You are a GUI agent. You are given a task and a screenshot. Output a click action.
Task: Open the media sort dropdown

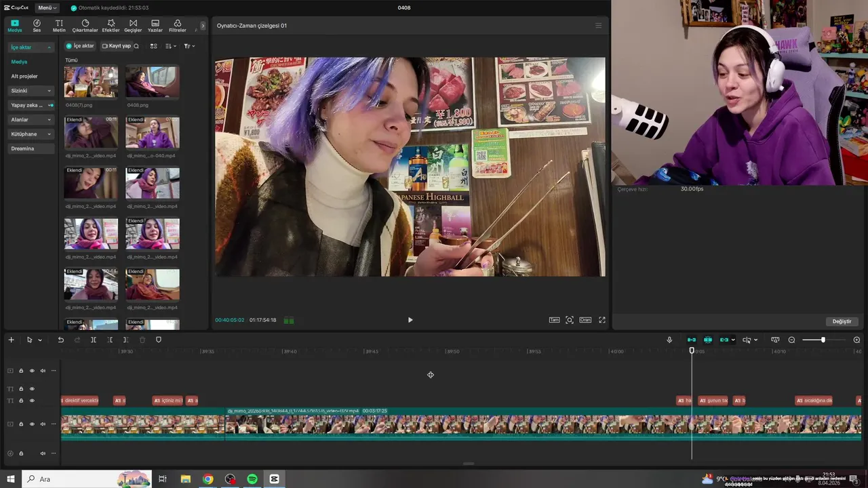click(171, 46)
